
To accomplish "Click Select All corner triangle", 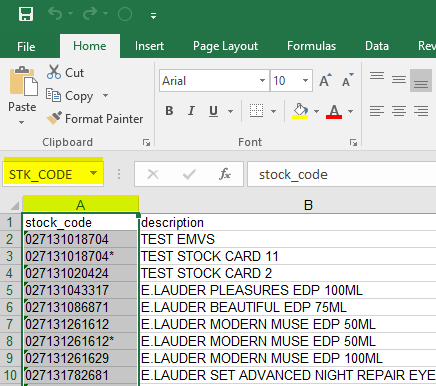I will coord(14,206).
